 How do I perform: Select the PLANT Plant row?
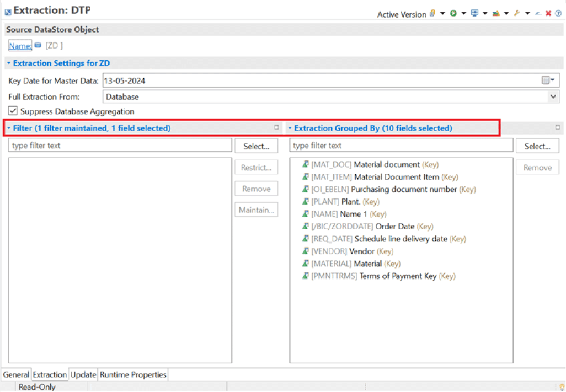[341, 201]
